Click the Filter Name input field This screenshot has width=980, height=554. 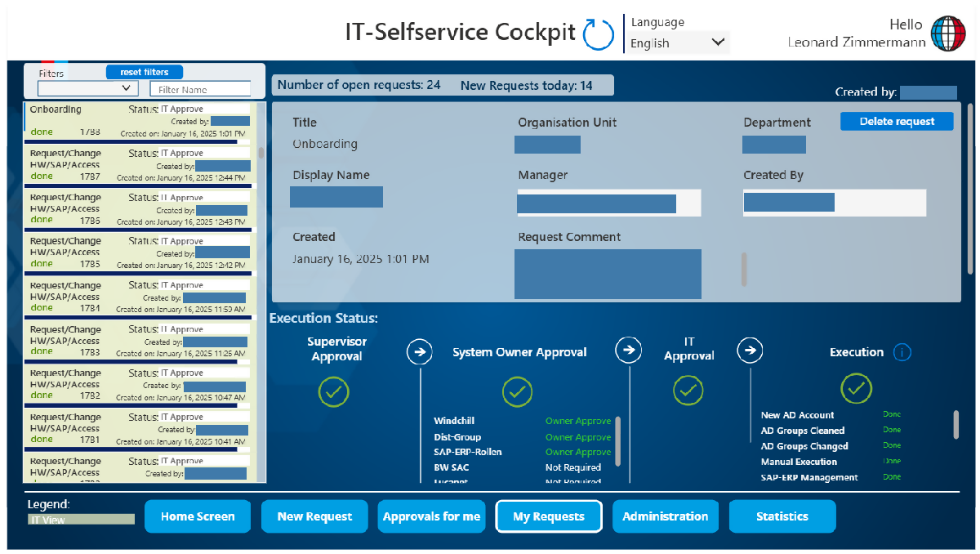tap(200, 89)
